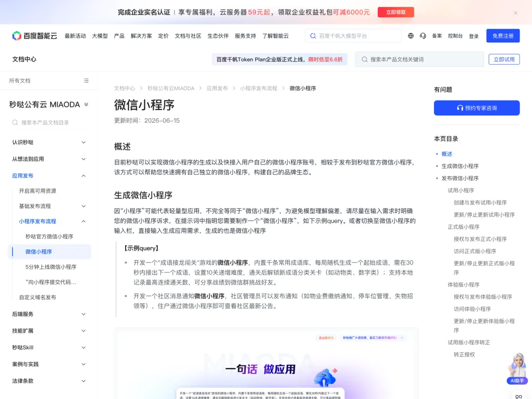The height and width of the screenshot is (399, 532).
Task: Expand the 案例与实践 section
Action: point(83,364)
